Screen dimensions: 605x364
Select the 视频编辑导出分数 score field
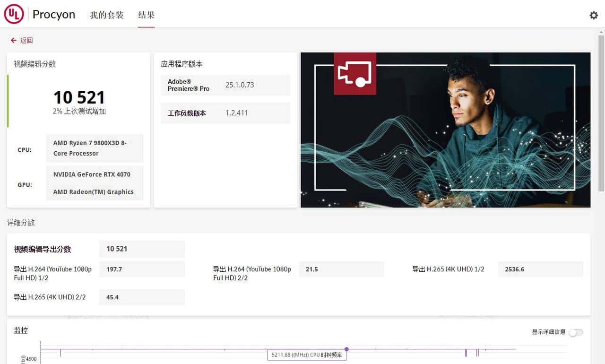point(141,249)
